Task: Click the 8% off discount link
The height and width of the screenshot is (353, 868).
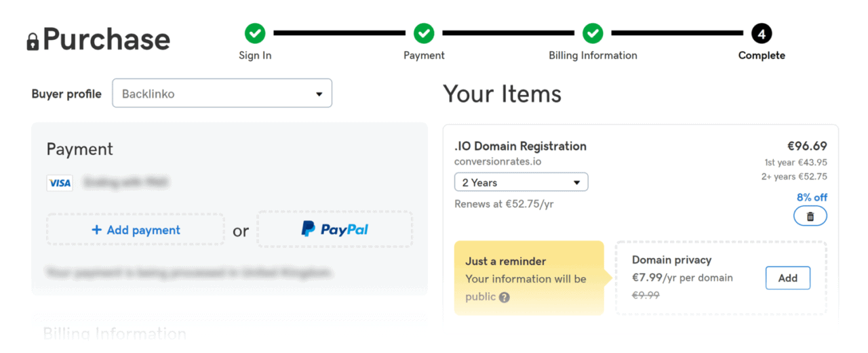Action: point(812,197)
